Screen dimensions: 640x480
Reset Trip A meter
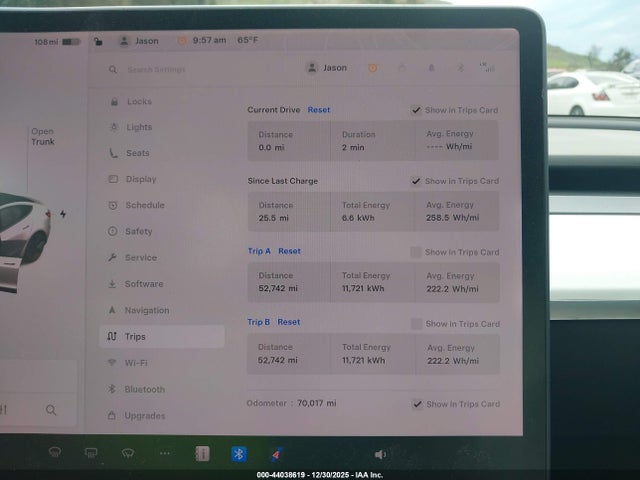[x=289, y=251]
